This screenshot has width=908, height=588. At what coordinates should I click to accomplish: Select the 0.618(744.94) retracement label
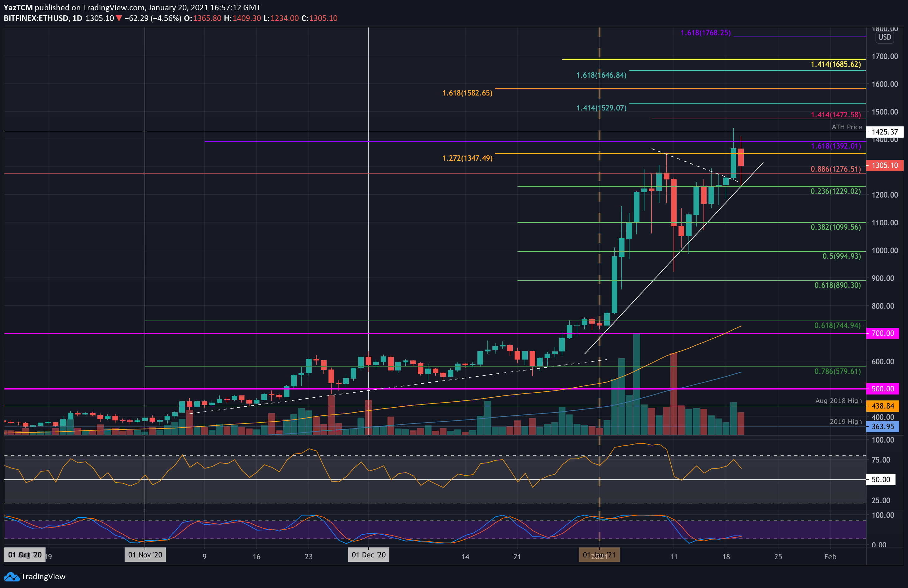pyautogui.click(x=838, y=326)
